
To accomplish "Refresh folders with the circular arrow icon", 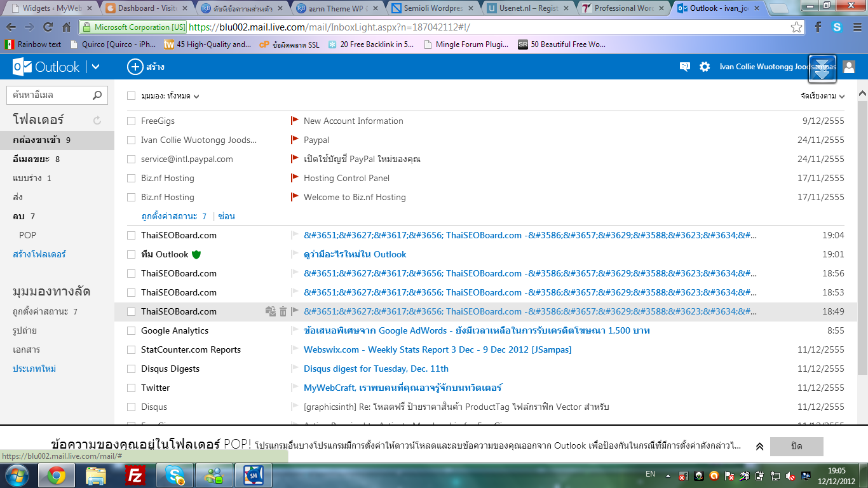I will [x=97, y=120].
